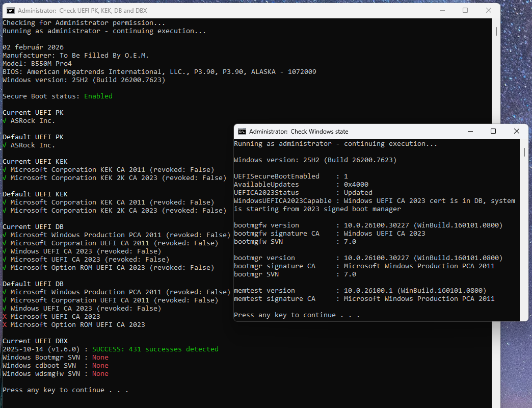The width and height of the screenshot is (532, 408).
Task: Click 'Default UEFI DB' heading
Action: [33, 284]
